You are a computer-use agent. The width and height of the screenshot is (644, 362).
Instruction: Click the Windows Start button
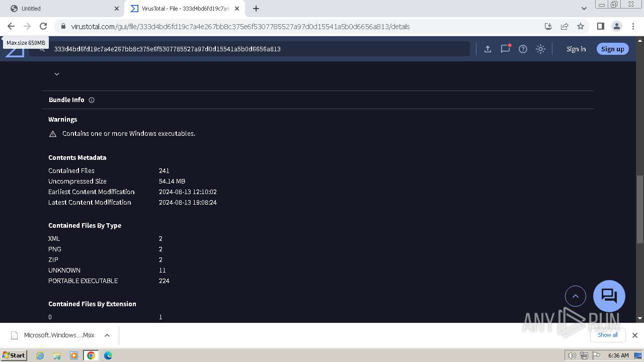(14, 355)
